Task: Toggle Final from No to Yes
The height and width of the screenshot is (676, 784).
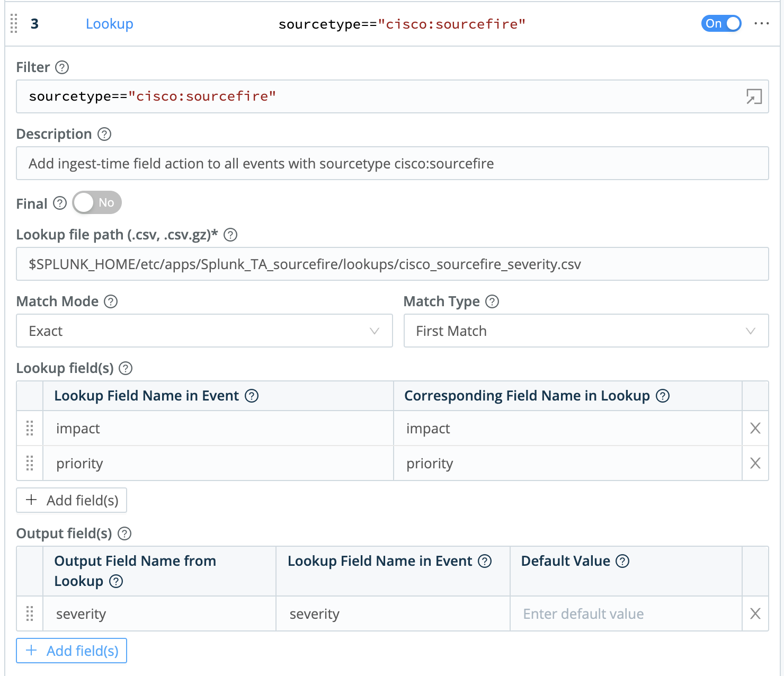Action: tap(96, 202)
